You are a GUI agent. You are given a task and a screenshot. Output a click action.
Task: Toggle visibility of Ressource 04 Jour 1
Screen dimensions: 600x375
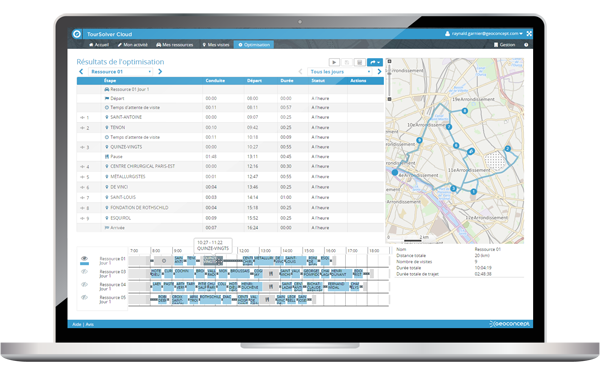point(85,285)
